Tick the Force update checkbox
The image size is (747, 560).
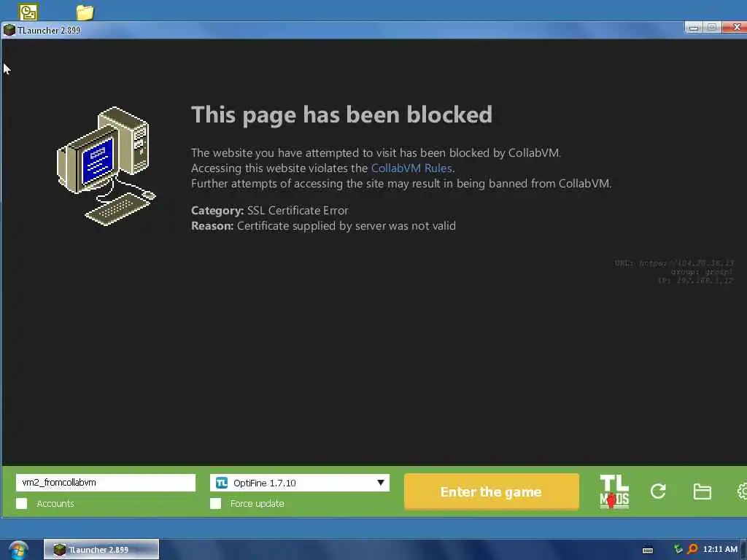point(215,503)
